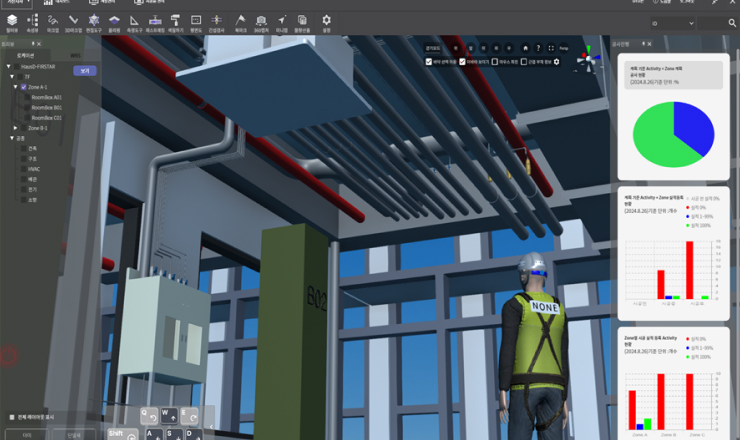The height and width of the screenshot is (440, 740).
Task: Click the blue button beside HausD-FIRSTAR
Action: coord(84,71)
